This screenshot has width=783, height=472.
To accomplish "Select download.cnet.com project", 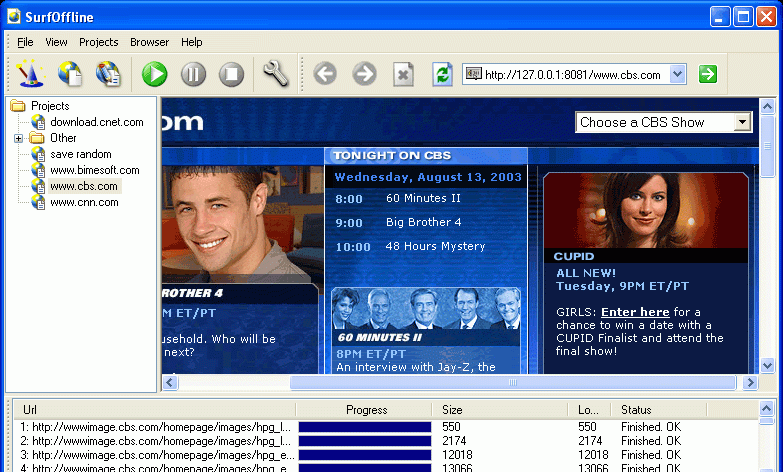I will tap(96, 122).
